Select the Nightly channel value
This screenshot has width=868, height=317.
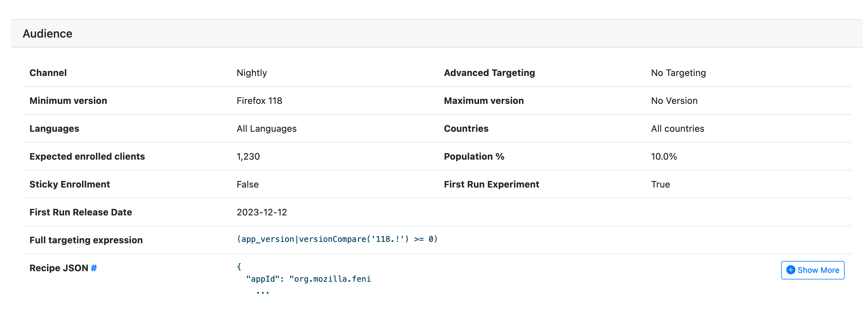tap(252, 73)
